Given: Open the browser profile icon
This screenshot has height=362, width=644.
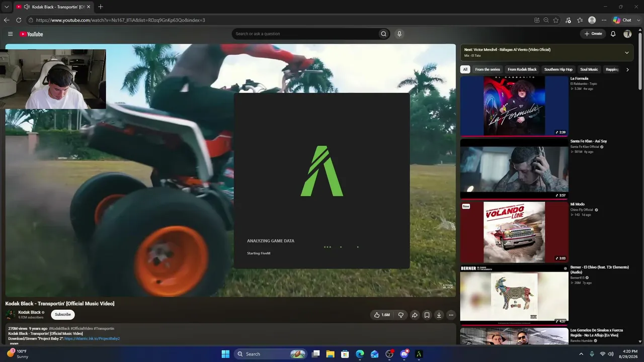Looking at the screenshot, I should point(592,20).
